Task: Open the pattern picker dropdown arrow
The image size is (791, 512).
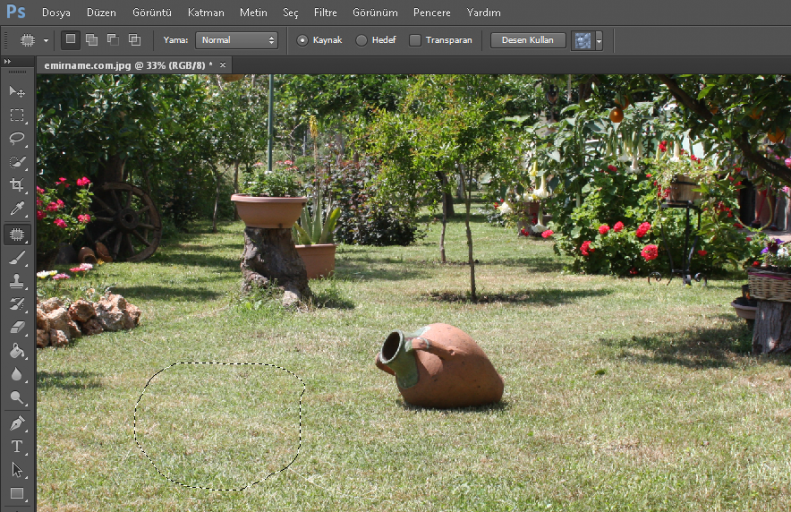Action: click(x=599, y=40)
